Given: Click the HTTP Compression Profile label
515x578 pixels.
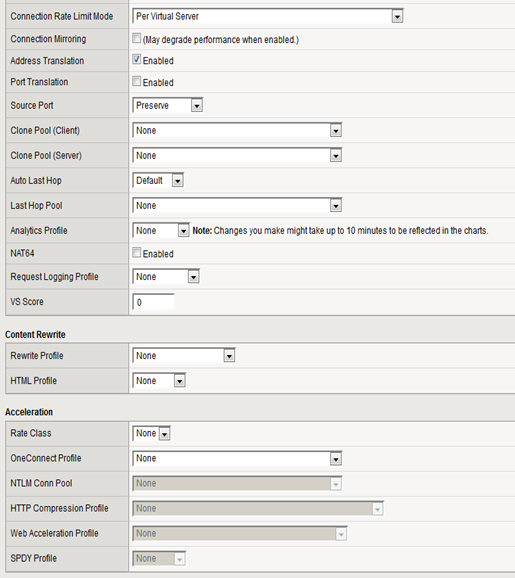Looking at the screenshot, I should [x=59, y=508].
